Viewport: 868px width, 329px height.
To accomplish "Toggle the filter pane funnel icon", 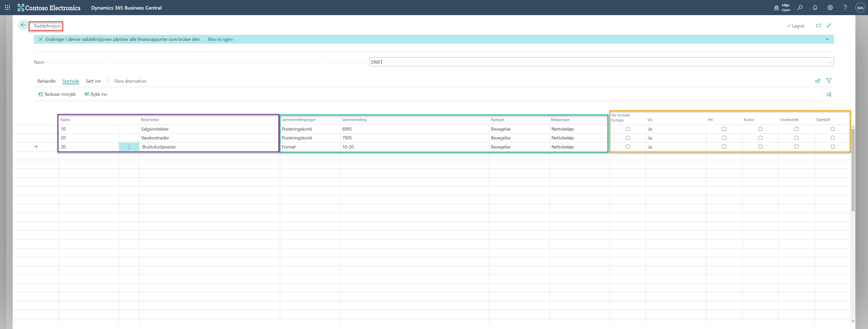I will pos(829,81).
